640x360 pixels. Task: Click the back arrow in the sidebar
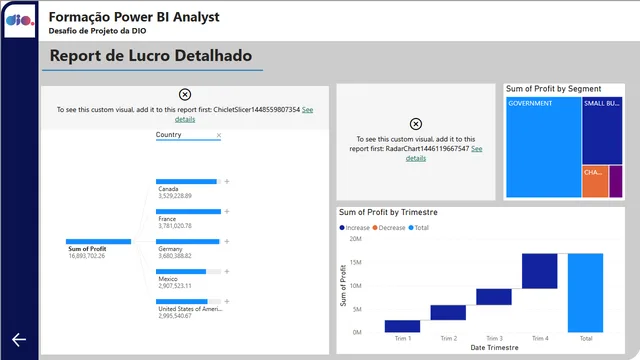pyautogui.click(x=19, y=339)
